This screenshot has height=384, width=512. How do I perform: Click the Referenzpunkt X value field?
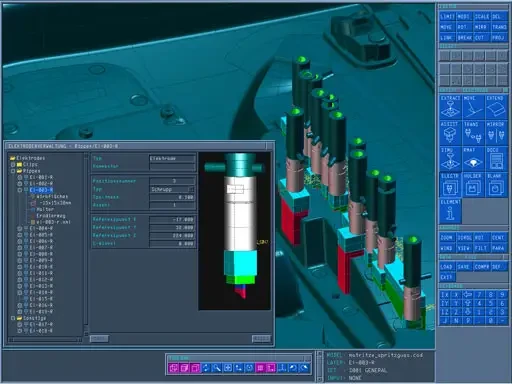click(172, 220)
